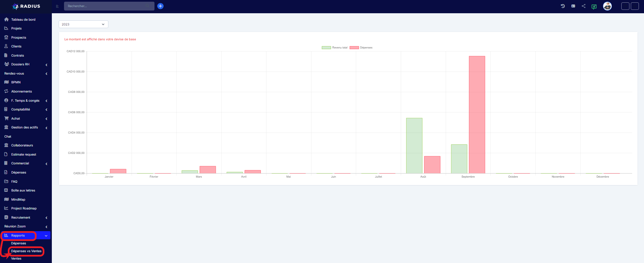The width and height of the screenshot is (644, 263).
Task: Open Contrats via its document icon
Action: click(6, 55)
